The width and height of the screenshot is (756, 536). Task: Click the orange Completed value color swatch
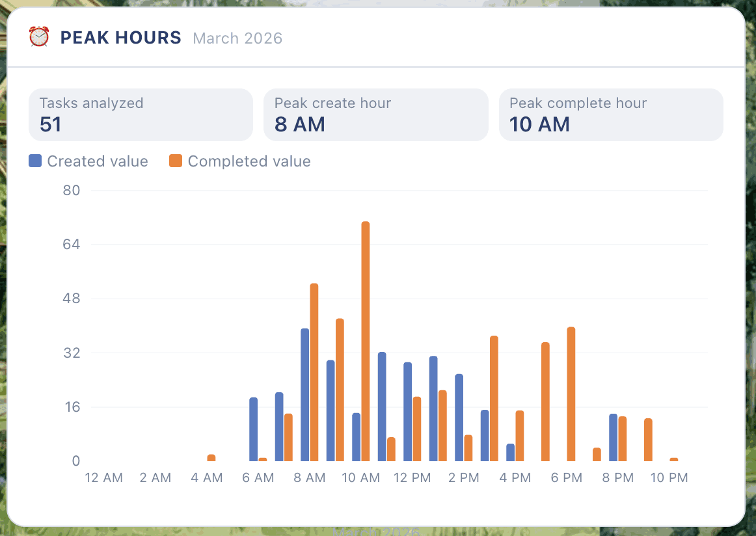pyautogui.click(x=176, y=161)
